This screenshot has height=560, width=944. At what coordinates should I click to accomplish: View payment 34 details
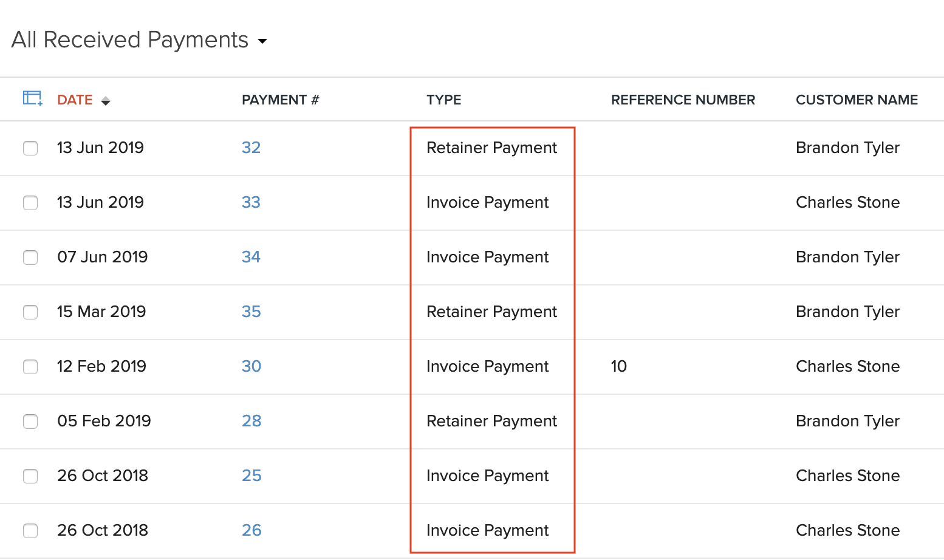[251, 258]
